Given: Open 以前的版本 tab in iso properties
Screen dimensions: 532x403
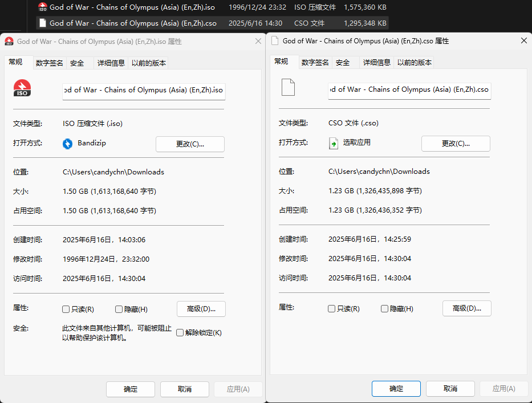Looking at the screenshot, I should 149,63.
